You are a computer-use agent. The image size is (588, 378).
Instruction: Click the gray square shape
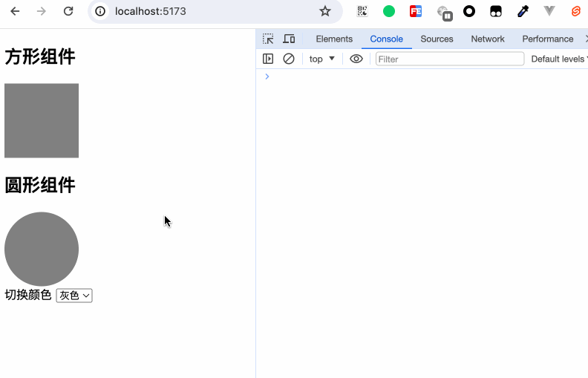[x=42, y=120]
